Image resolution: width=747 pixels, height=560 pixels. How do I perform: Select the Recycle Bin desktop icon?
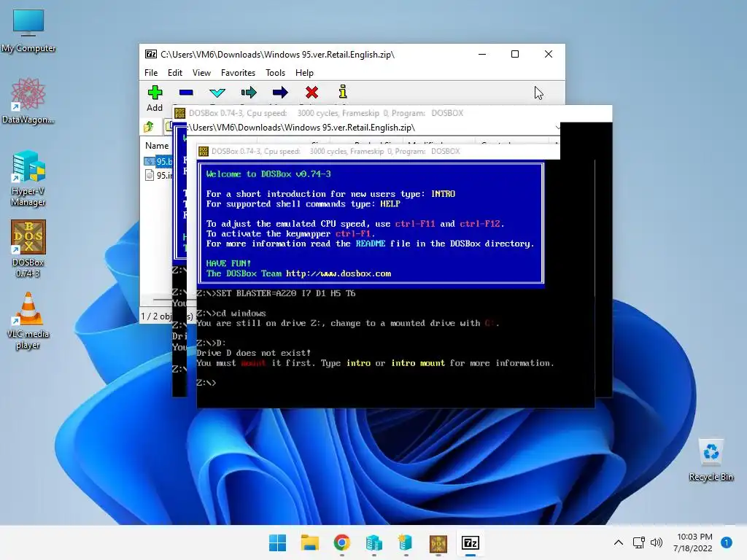pos(711,460)
